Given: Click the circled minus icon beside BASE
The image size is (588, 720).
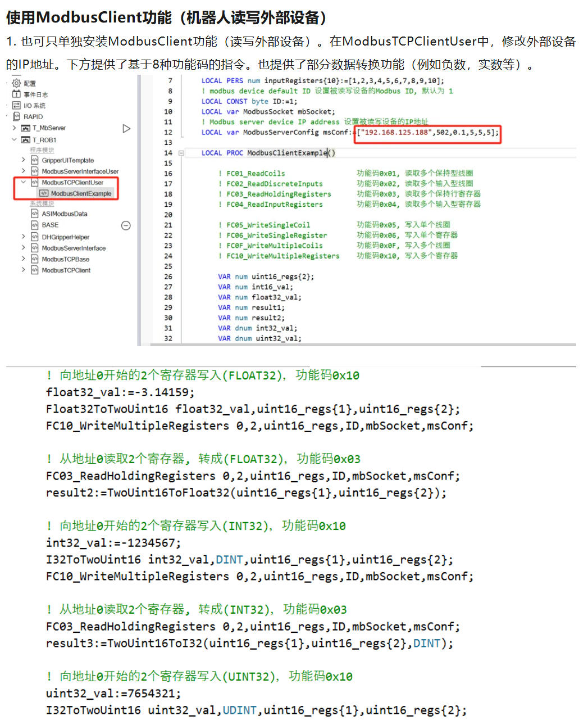Looking at the screenshot, I should coord(126,225).
